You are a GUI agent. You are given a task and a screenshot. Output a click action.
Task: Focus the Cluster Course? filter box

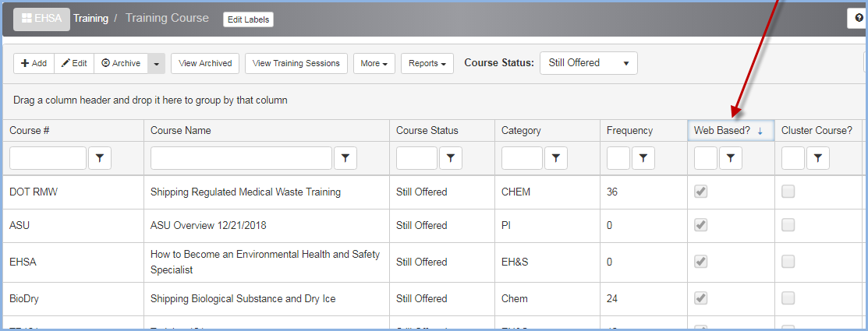coord(793,158)
